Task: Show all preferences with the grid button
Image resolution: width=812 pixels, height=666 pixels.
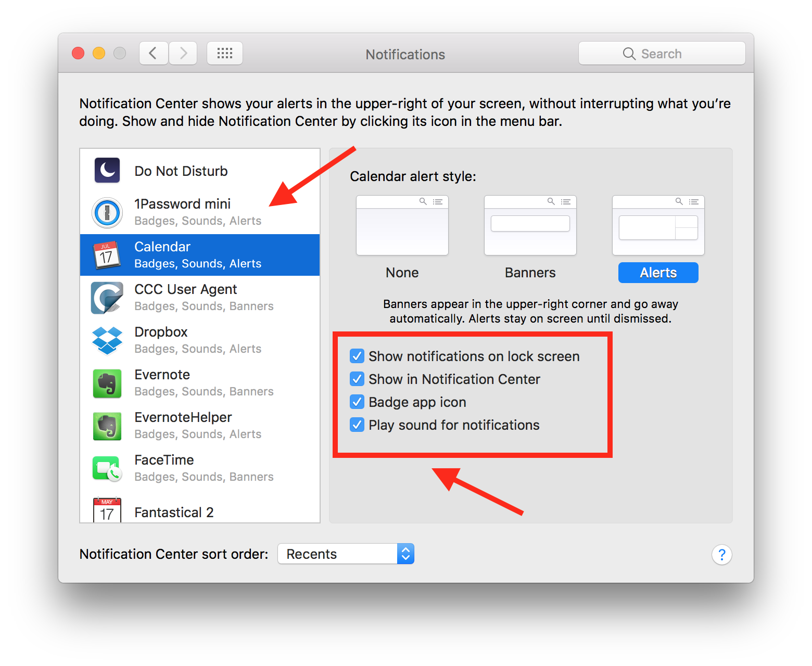Action: [x=225, y=53]
